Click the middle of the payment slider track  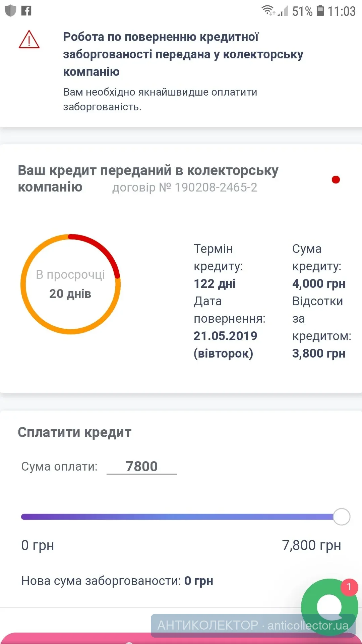pos(178,517)
